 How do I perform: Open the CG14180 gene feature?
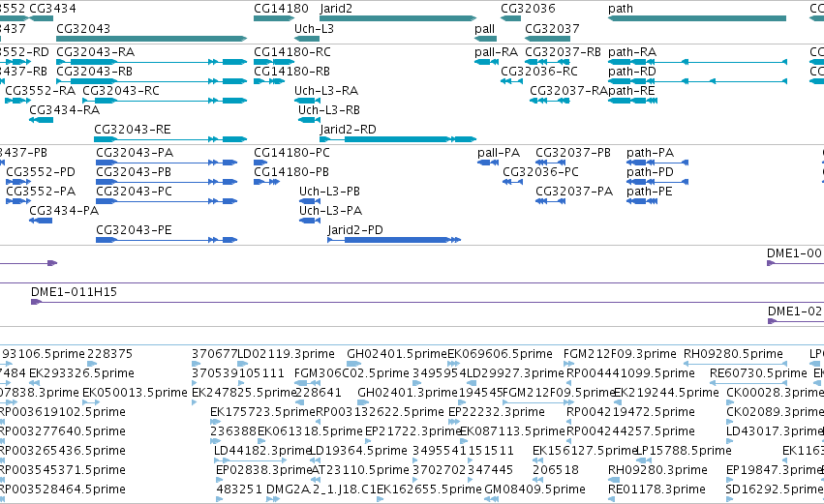coord(273,18)
